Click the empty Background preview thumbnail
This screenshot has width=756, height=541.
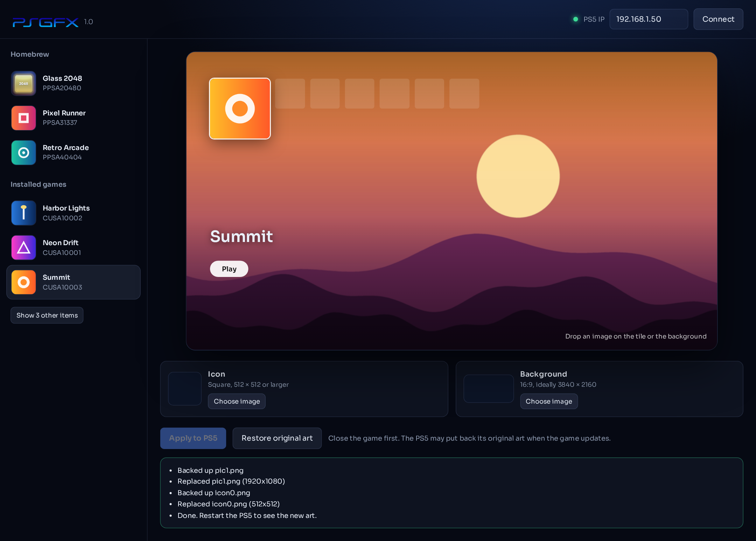click(489, 389)
